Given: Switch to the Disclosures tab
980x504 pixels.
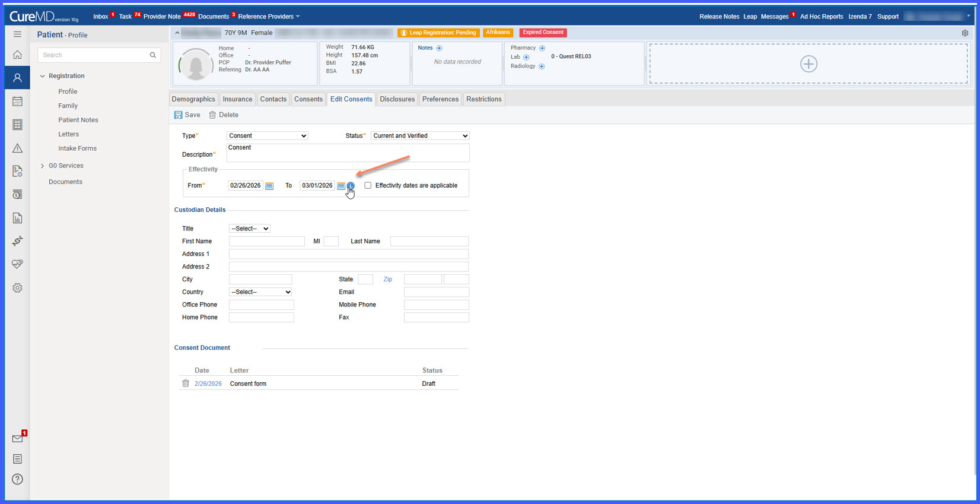Looking at the screenshot, I should [x=397, y=99].
